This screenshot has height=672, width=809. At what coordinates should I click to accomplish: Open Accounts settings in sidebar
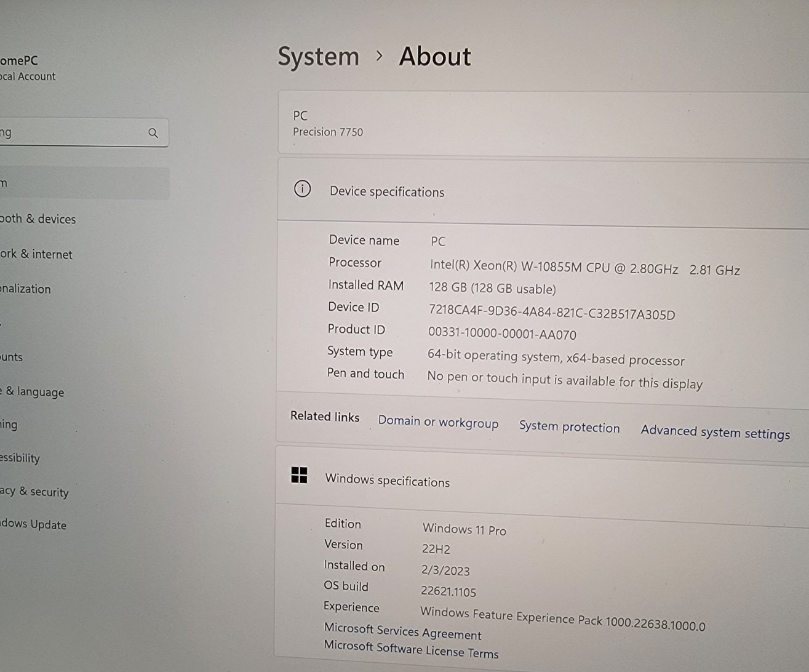(11, 357)
